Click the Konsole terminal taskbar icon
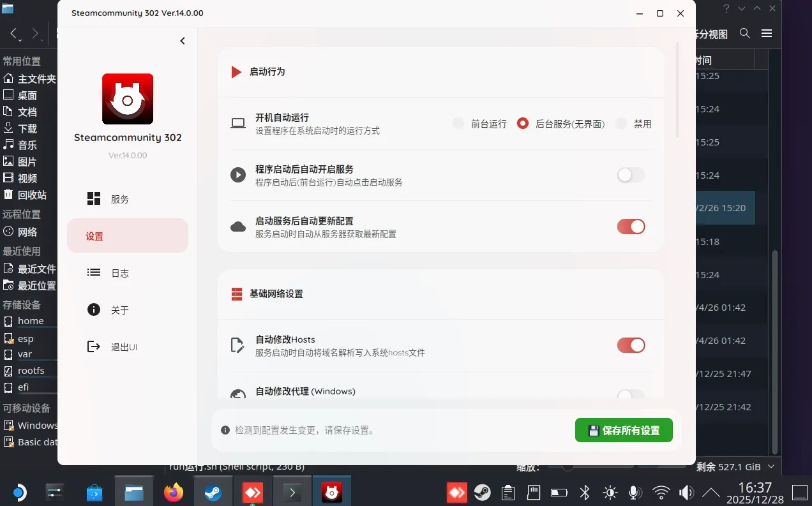 point(292,492)
